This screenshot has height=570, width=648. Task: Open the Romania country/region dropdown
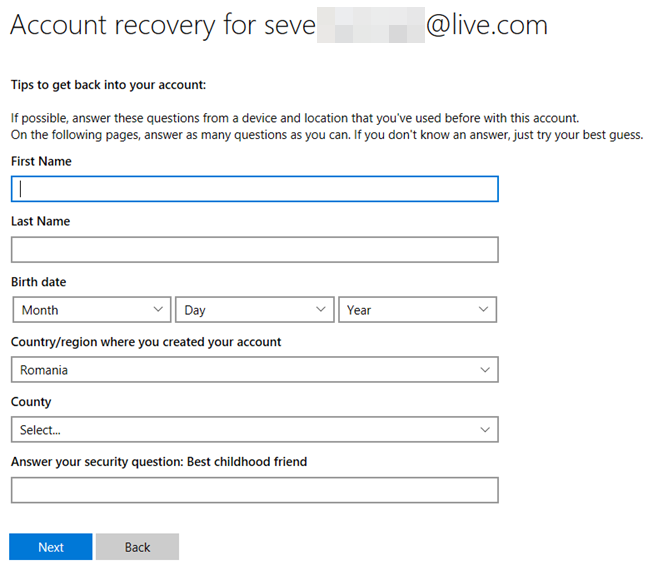[255, 370]
